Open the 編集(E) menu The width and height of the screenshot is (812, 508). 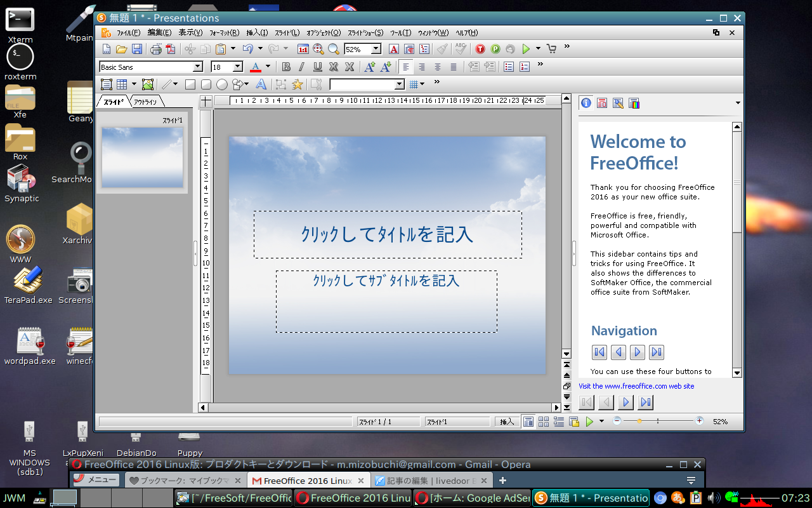[x=159, y=32]
